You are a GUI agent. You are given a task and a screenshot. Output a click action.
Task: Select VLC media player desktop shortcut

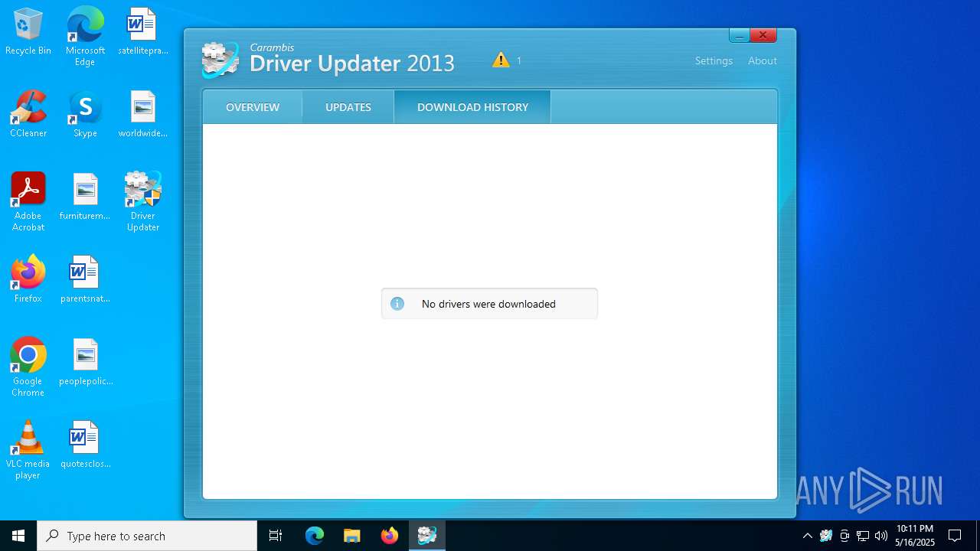coord(28,450)
